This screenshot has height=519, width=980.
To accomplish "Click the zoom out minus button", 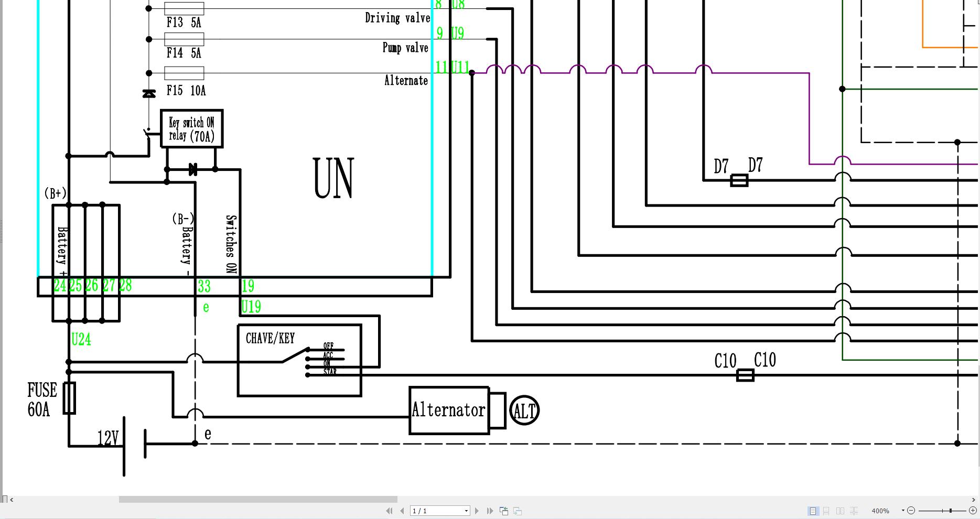I will pos(911,511).
